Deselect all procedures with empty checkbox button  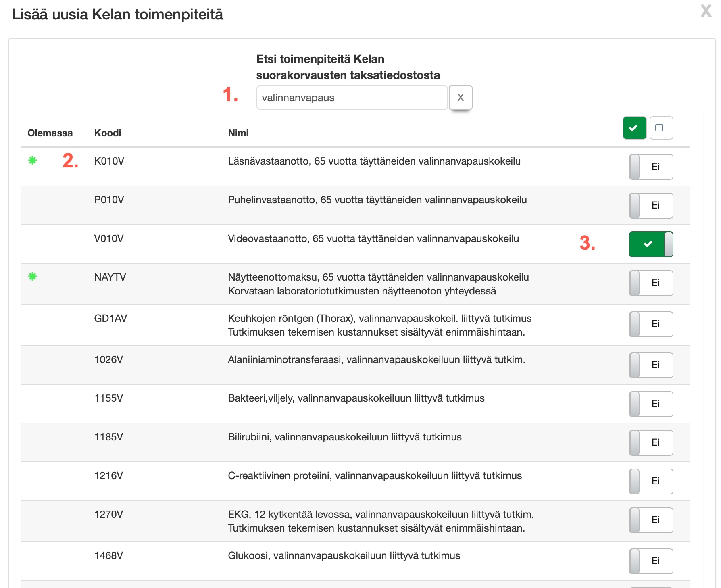661,128
